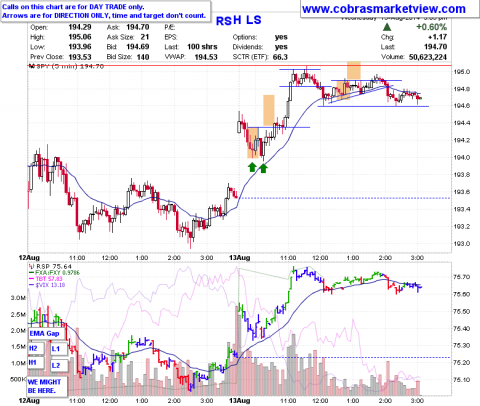Click the RSP legend icon

click(31, 266)
